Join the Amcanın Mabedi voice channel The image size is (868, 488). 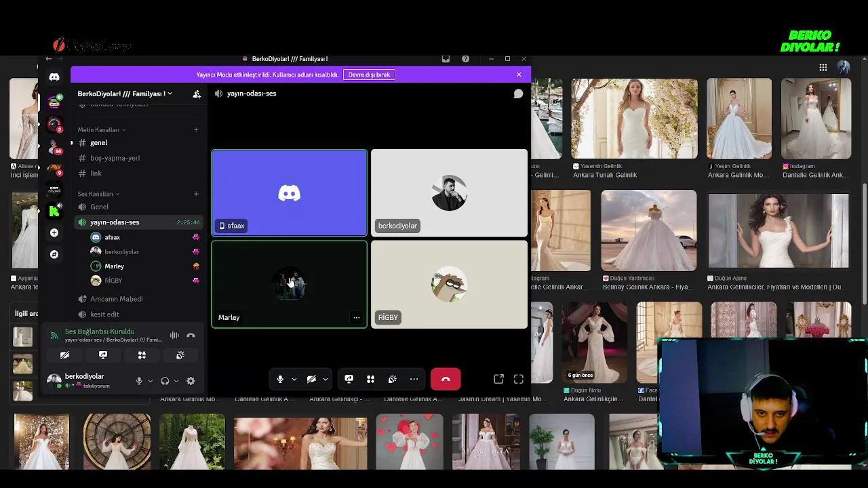(138, 299)
